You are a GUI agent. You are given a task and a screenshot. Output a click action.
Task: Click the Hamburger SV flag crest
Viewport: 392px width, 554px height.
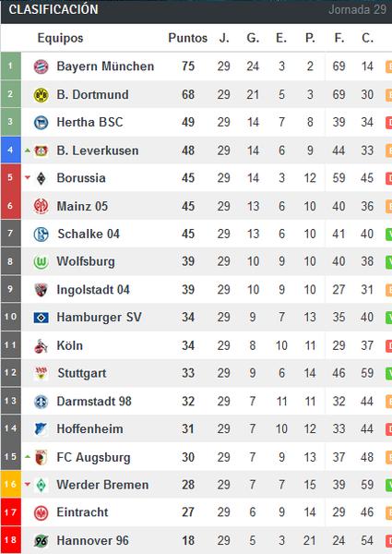tap(41, 318)
